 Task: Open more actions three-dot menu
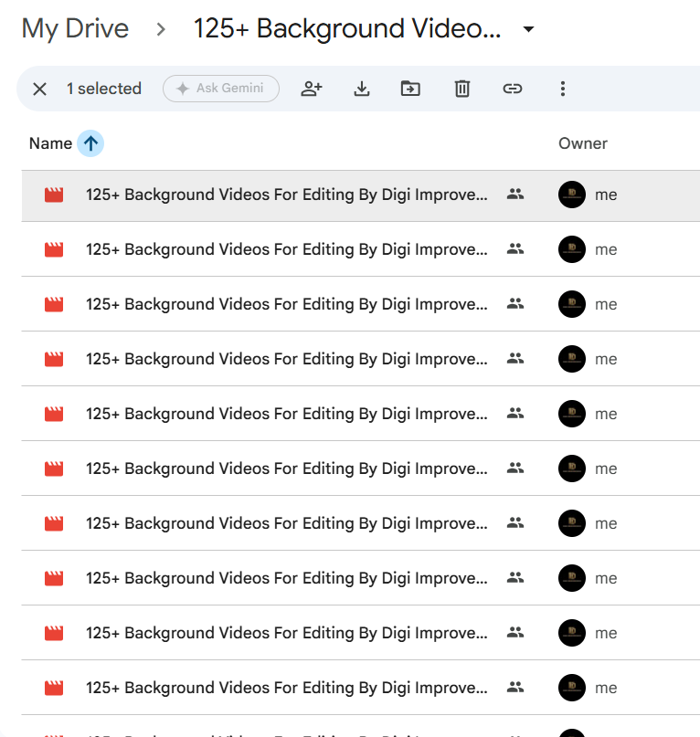(x=563, y=89)
